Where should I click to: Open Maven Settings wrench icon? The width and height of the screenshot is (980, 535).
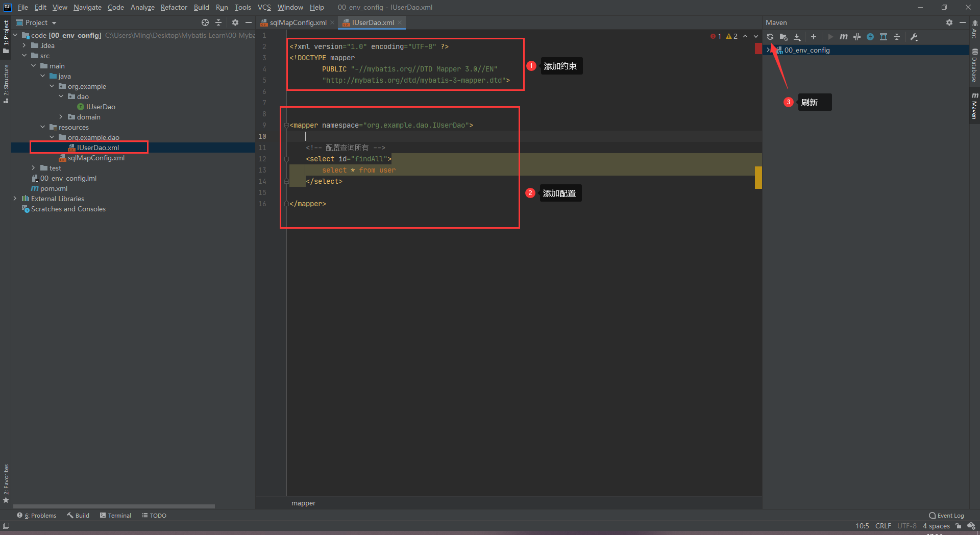tap(914, 37)
